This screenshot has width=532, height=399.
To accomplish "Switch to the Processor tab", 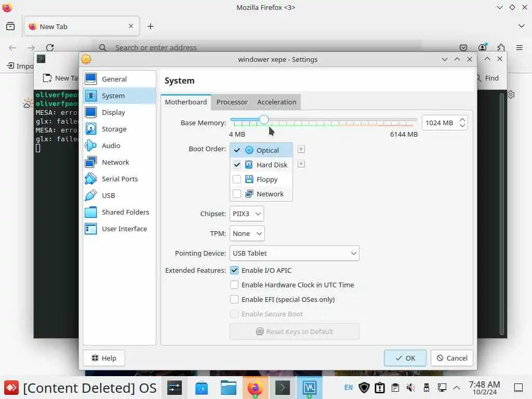I will (232, 102).
